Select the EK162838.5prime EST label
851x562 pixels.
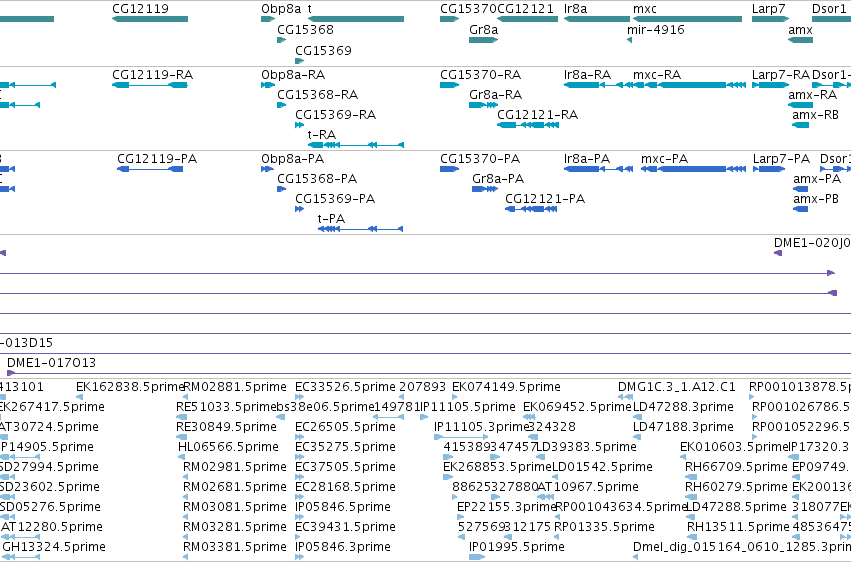click(x=130, y=387)
